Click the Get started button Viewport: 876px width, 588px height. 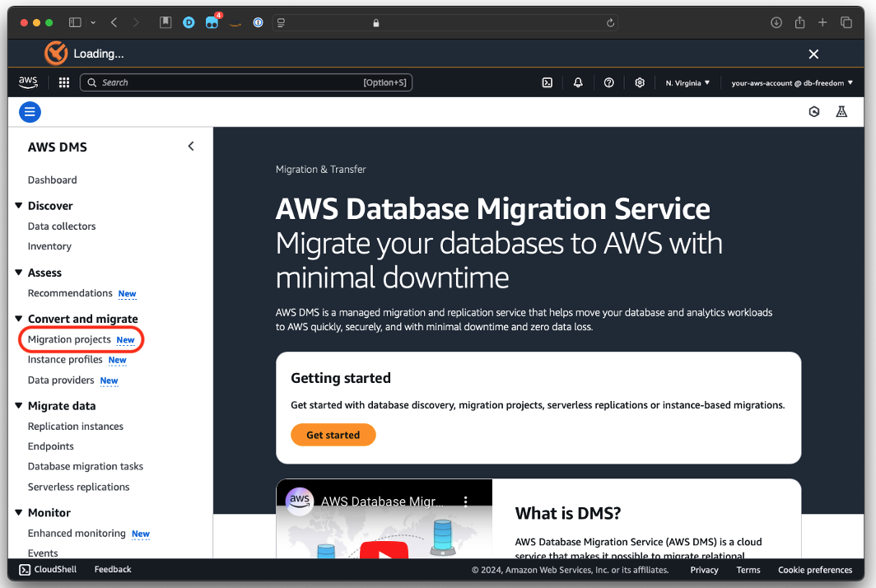[x=333, y=435]
